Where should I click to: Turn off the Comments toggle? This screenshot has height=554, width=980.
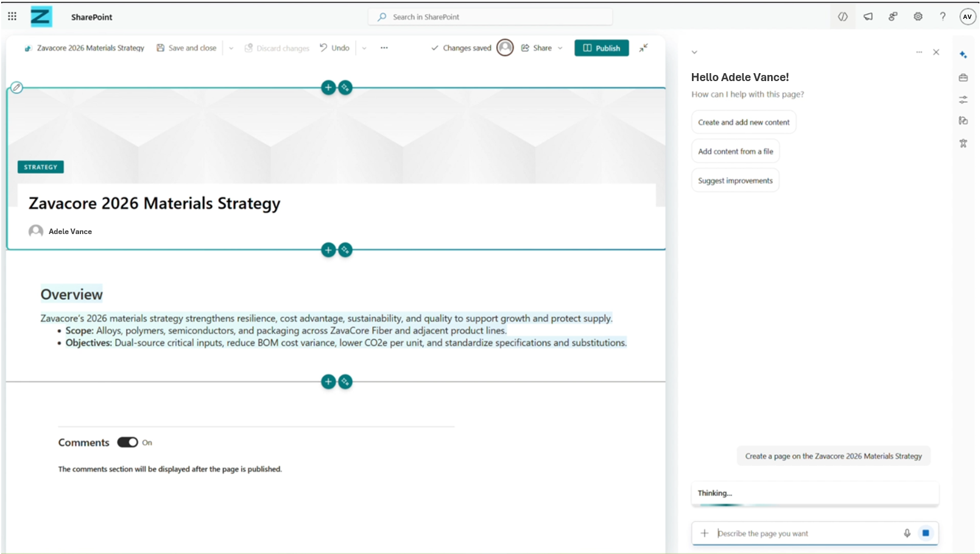[x=128, y=442]
